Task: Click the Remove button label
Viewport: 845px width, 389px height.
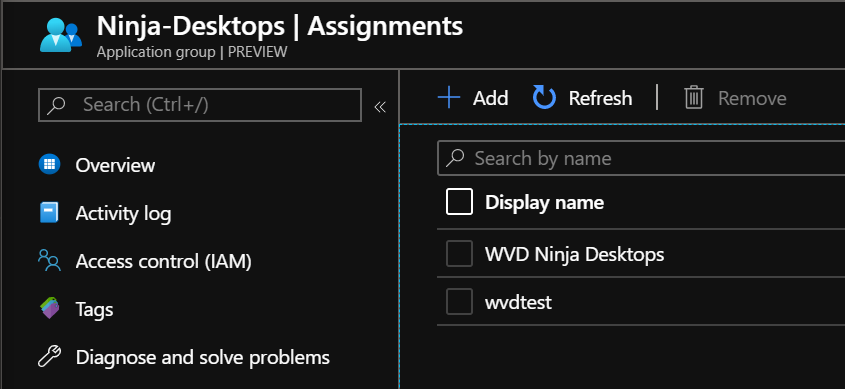Action: 752,98
